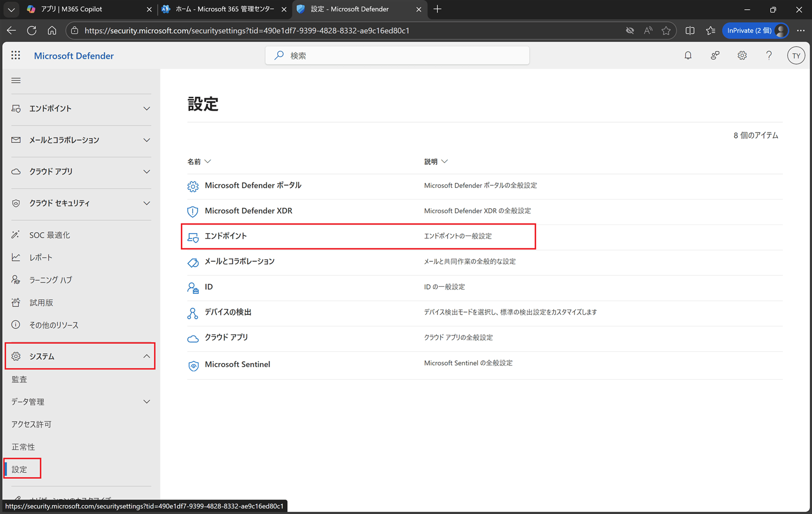The image size is (812, 514).
Task: Collapse navigation with the hamburger icon
Action: pyautogui.click(x=16, y=81)
